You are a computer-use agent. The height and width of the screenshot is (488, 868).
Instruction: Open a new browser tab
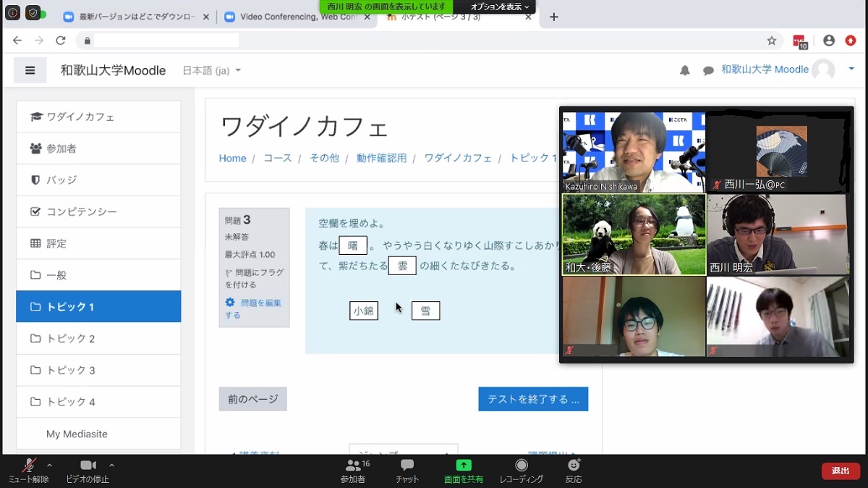coord(554,17)
